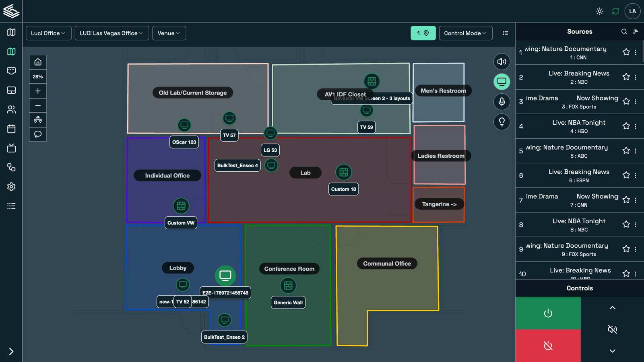Search sources with magnifier icon
This screenshot has width=644, height=362.
(624, 31)
